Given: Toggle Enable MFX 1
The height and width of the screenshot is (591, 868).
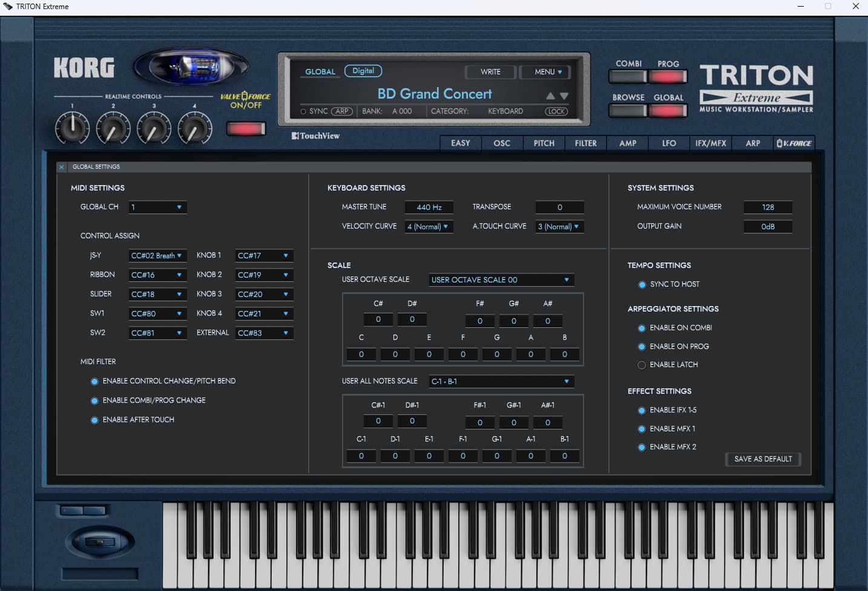Looking at the screenshot, I should pos(642,429).
